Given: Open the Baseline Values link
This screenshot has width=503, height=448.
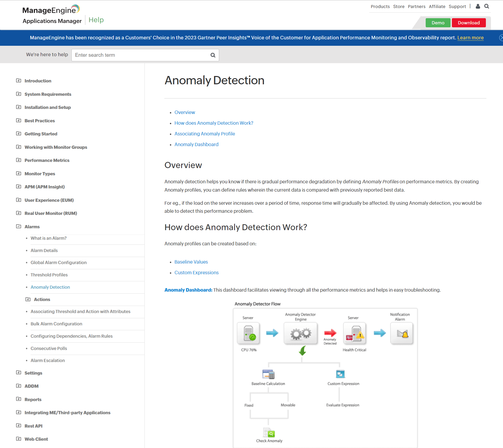Looking at the screenshot, I should point(191,262).
